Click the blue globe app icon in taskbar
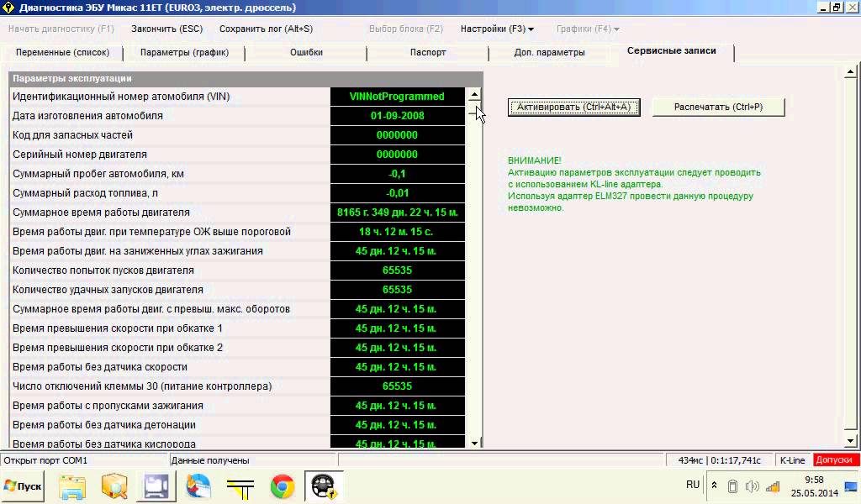861x504 pixels. [198, 486]
